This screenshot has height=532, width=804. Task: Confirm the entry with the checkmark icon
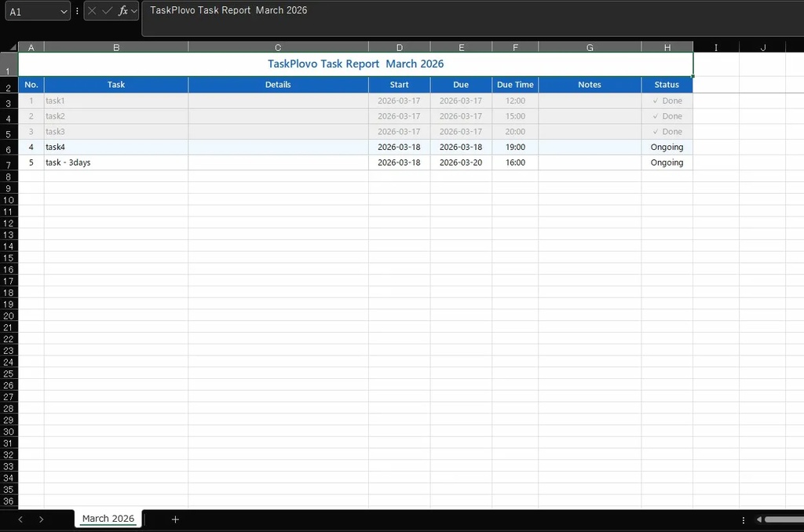[107, 11]
